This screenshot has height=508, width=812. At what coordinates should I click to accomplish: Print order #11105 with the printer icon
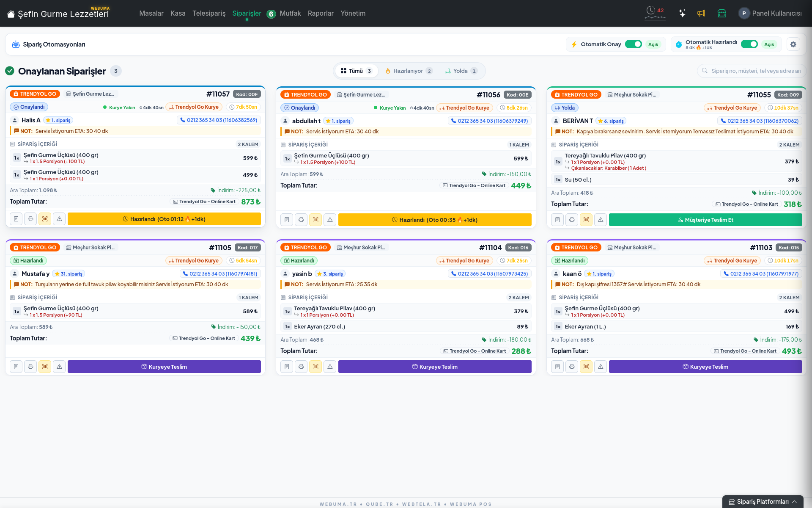click(x=30, y=367)
